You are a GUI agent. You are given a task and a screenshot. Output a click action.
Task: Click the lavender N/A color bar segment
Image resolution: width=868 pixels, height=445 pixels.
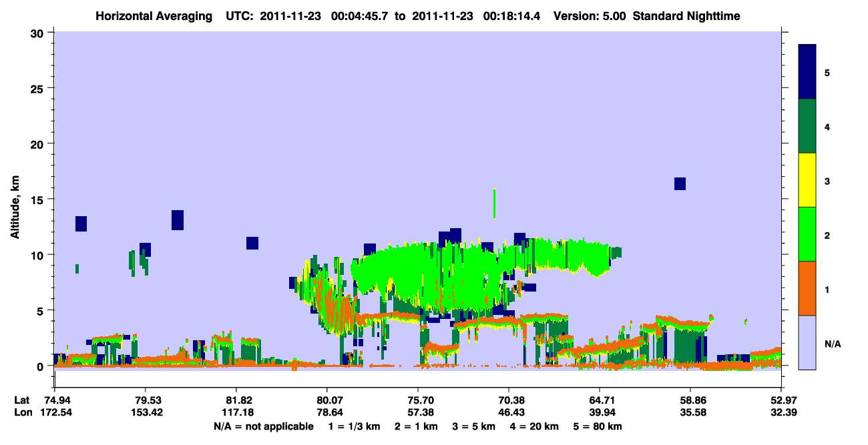pos(807,342)
